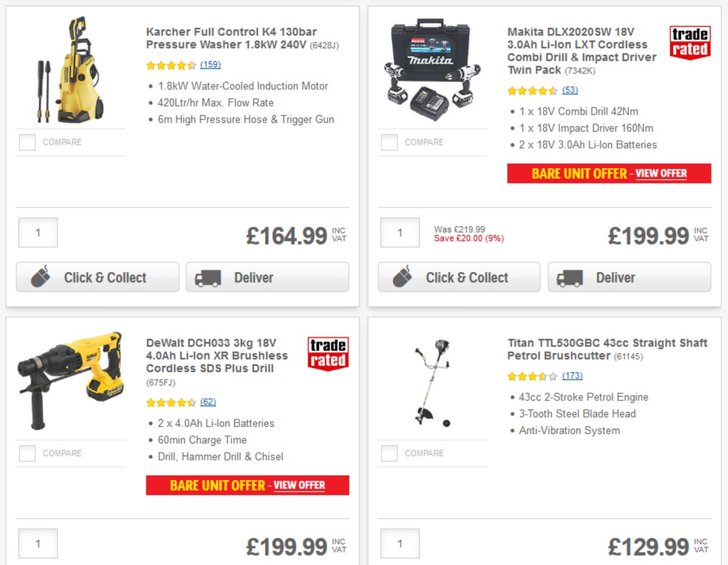Screen dimensions: 728x565
Task: Check the COMPARE box for the Titan brushcutter
Action: click(x=388, y=453)
